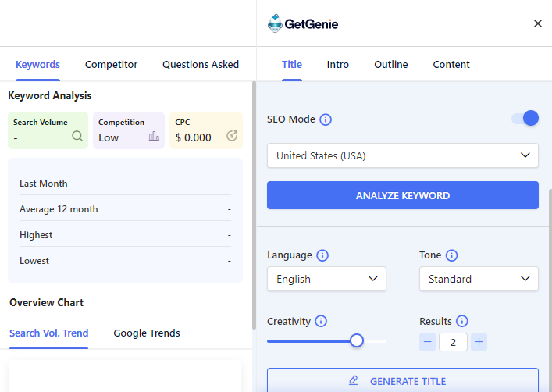
Task: Click the CPC coin icon
Action: (231, 136)
